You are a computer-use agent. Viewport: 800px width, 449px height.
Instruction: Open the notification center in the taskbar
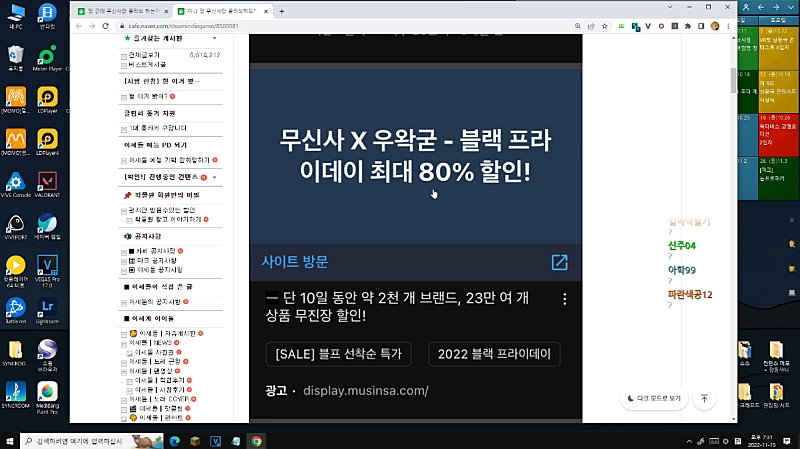point(787,441)
